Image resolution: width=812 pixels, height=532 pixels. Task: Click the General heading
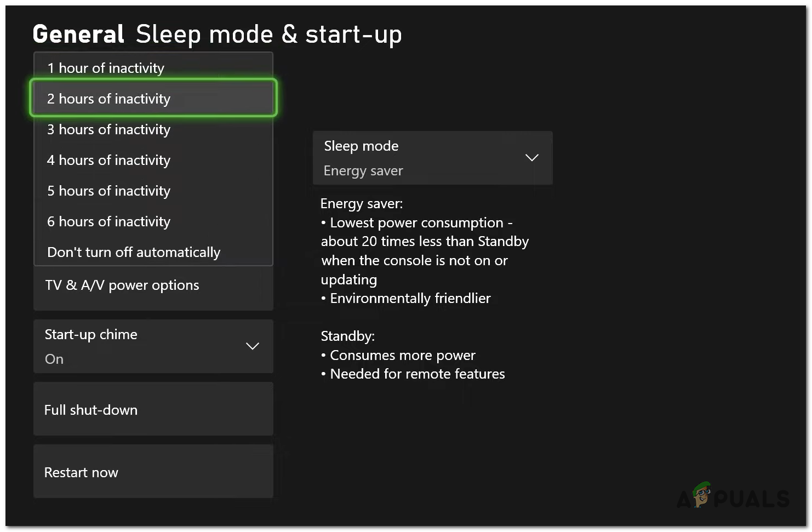click(x=78, y=34)
